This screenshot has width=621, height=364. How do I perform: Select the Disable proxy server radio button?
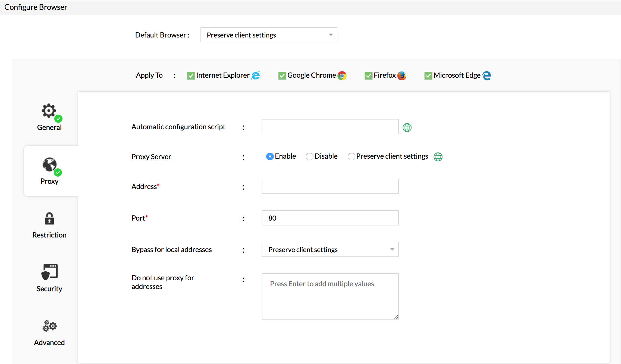[309, 156]
